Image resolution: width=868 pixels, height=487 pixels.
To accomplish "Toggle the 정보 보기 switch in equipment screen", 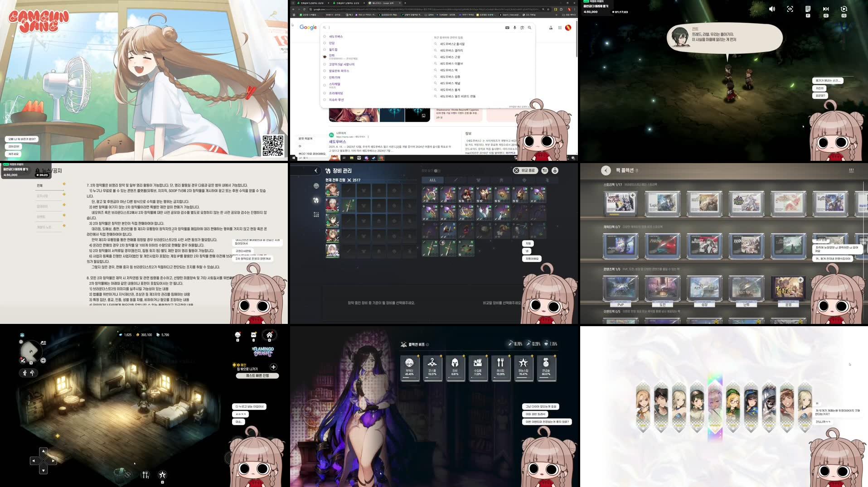I will pyautogui.click(x=437, y=171).
